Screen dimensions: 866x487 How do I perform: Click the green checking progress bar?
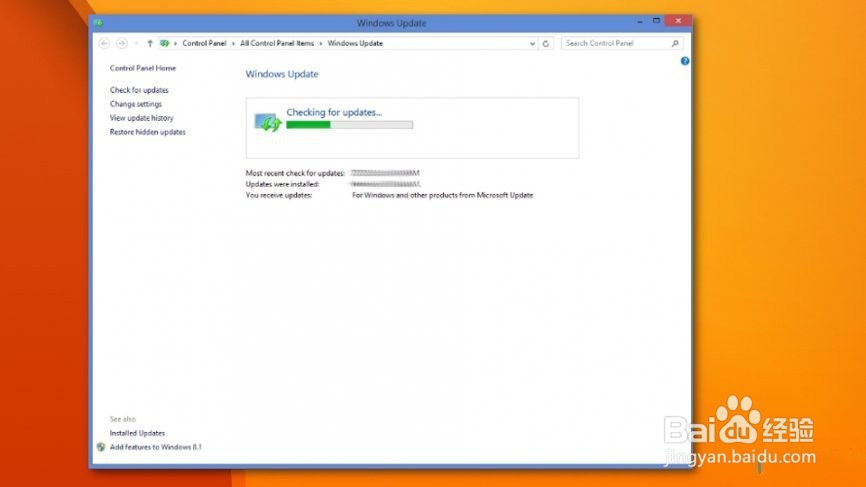click(350, 125)
